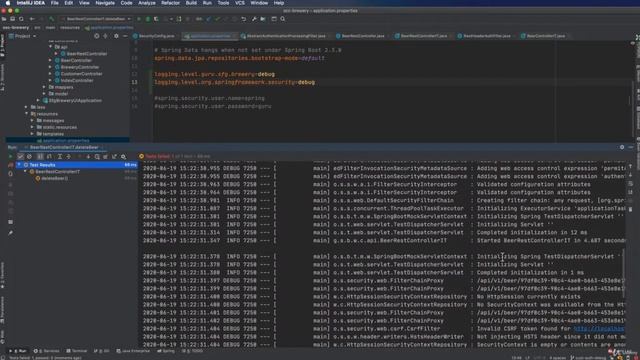Collapse the api package folder

click(51, 47)
